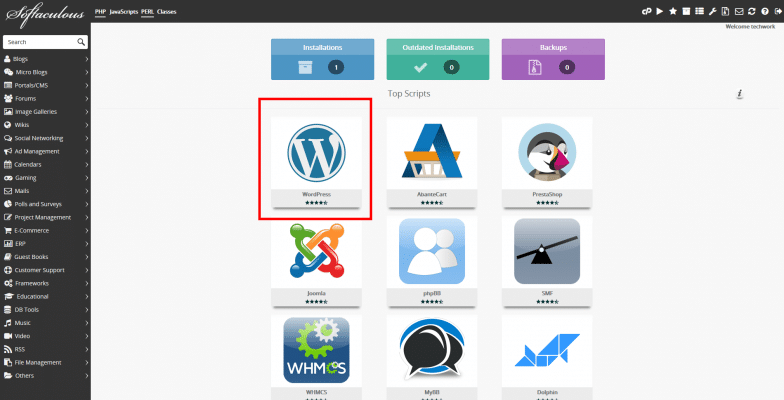Click the sync refresh icon in toolbar
This screenshot has height=400, width=784.
point(751,11)
